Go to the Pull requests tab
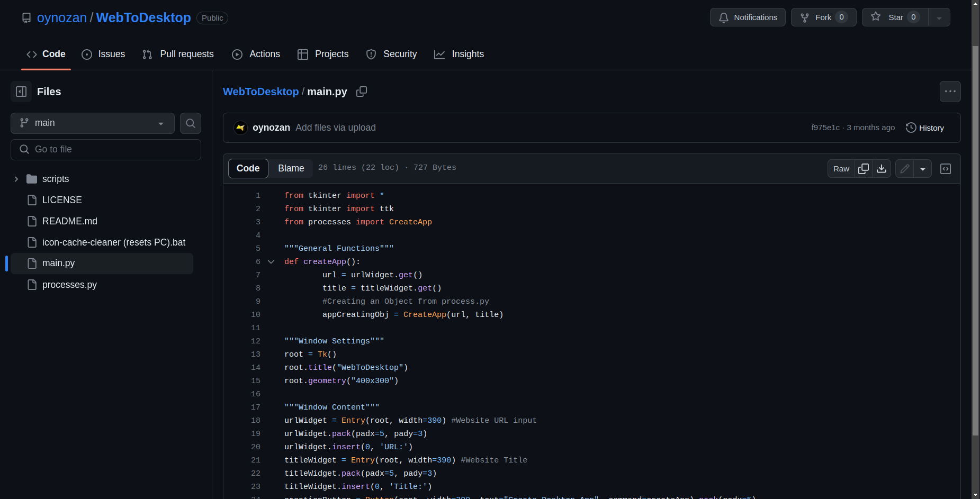 (178, 54)
